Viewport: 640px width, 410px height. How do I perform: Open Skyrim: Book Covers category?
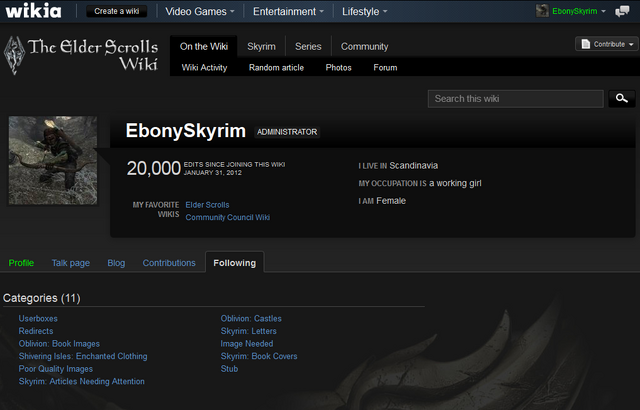[259, 356]
